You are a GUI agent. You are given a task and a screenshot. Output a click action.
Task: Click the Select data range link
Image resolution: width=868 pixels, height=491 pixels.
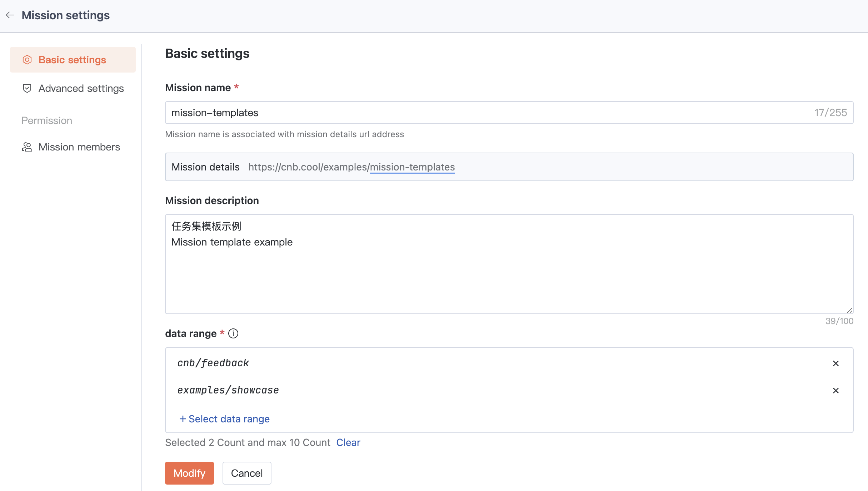[229, 419]
